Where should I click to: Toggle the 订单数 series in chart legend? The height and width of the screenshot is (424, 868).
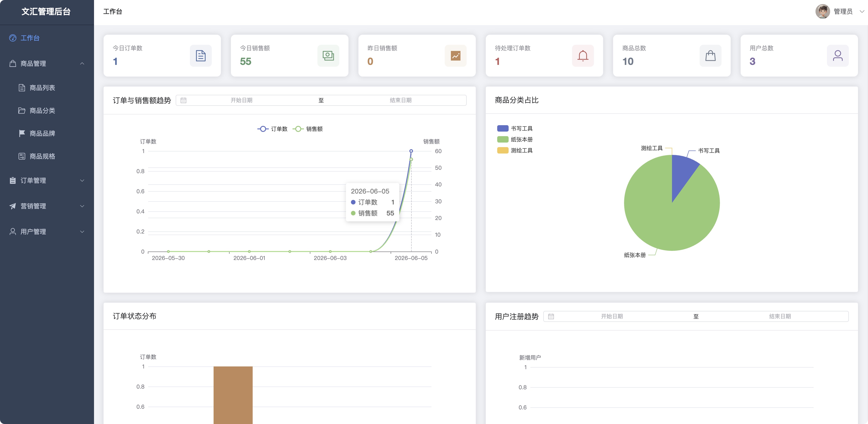[x=272, y=129]
